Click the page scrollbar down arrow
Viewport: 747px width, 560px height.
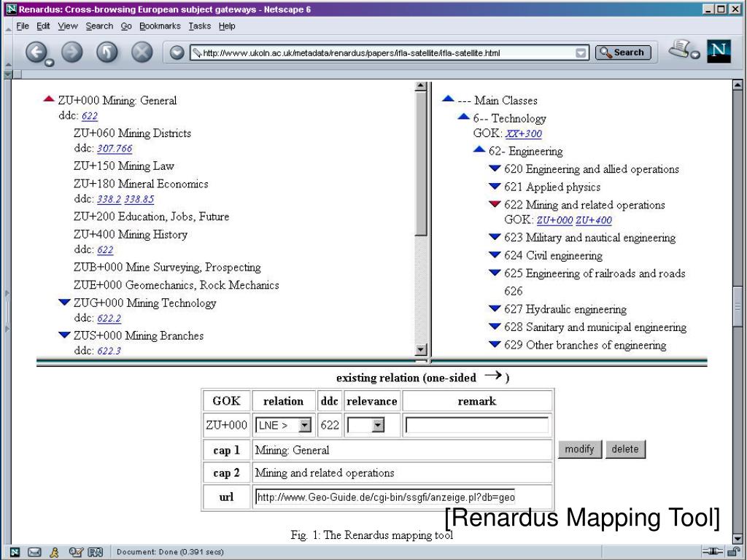[737, 539]
